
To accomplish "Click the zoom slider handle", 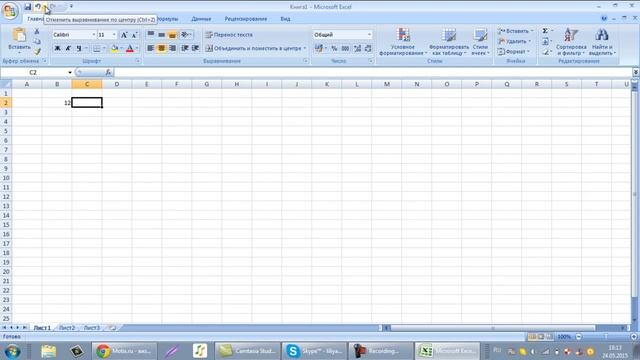I will point(606,337).
